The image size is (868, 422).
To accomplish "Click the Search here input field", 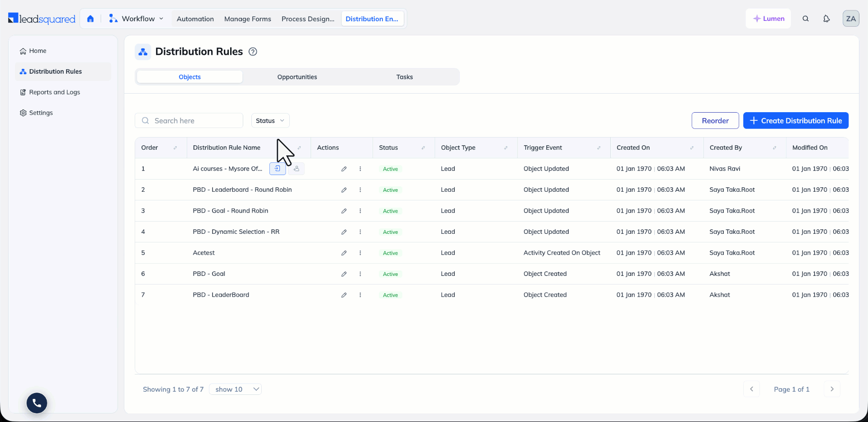I will pos(189,121).
